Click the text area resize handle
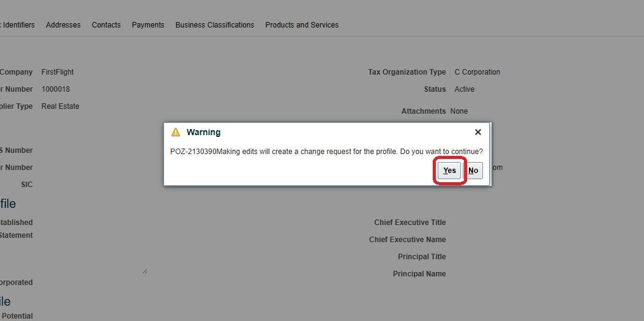 (x=144, y=271)
